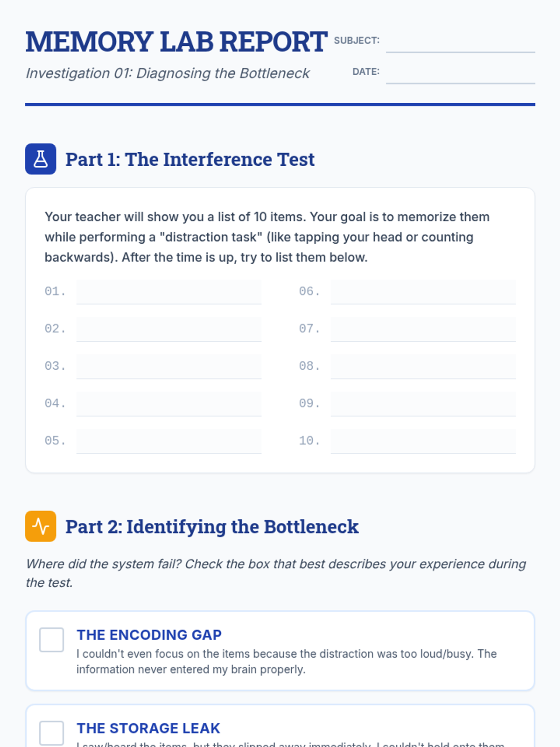Select the item 09 answer field
560x747 pixels.
click(423, 404)
